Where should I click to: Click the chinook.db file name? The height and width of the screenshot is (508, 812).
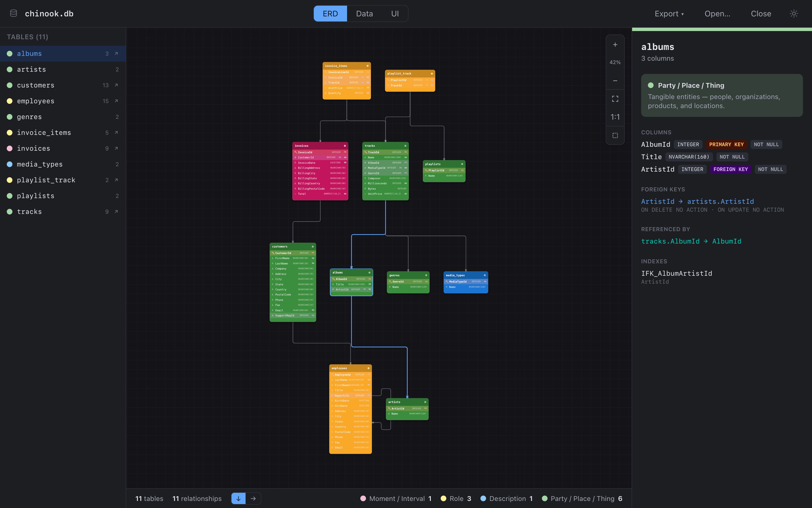click(49, 14)
